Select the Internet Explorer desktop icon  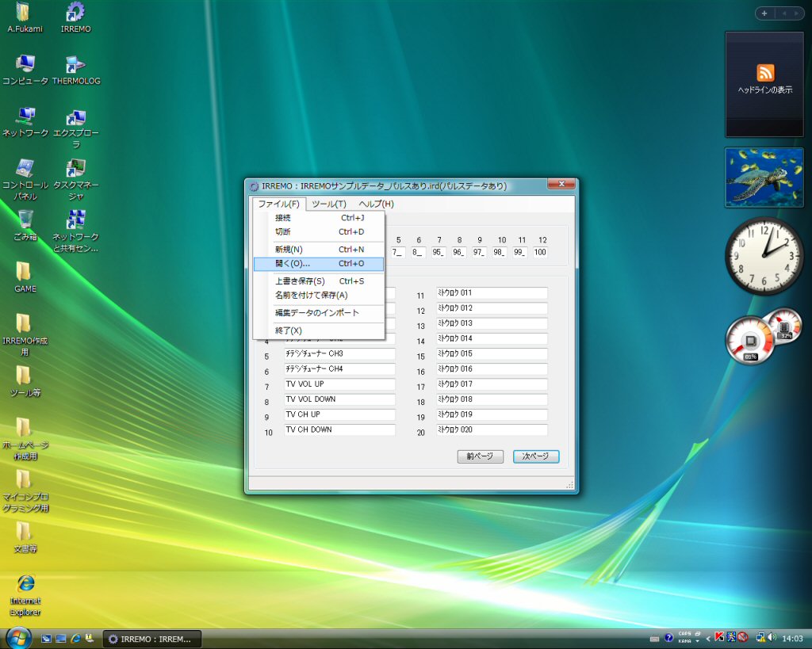pos(25,595)
